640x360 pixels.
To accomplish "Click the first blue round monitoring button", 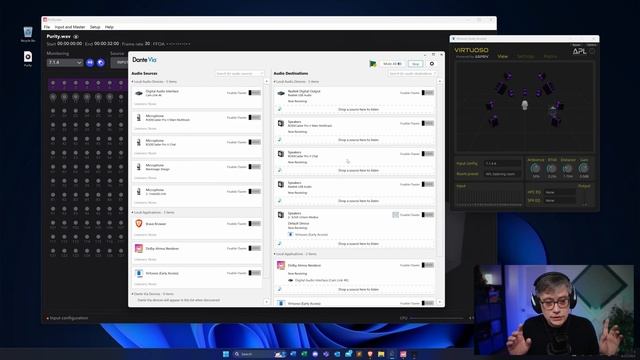I will point(90,62).
